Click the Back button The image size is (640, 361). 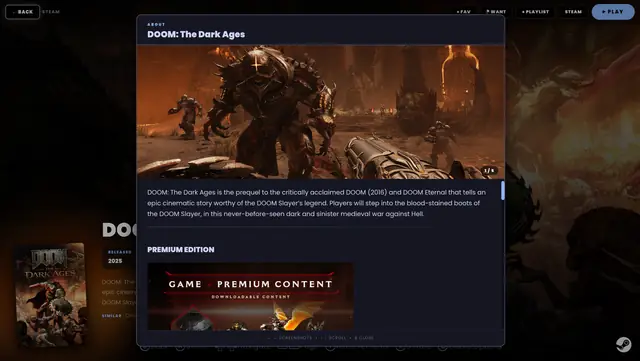point(22,12)
